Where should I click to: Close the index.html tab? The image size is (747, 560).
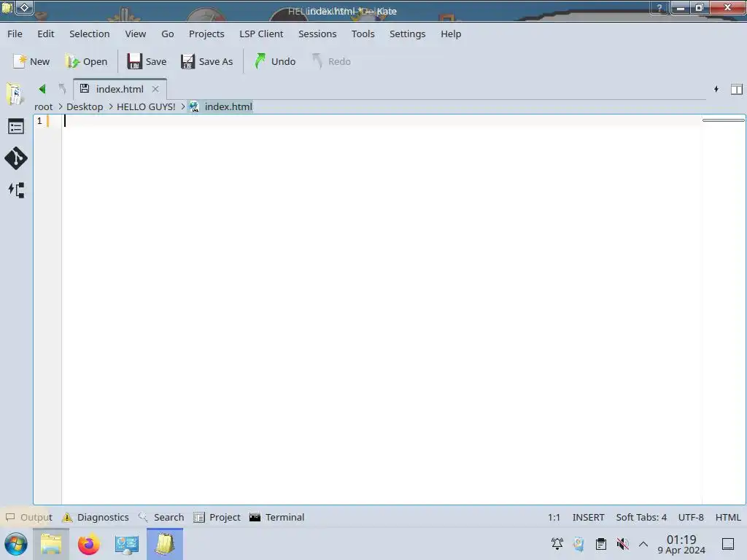click(155, 89)
